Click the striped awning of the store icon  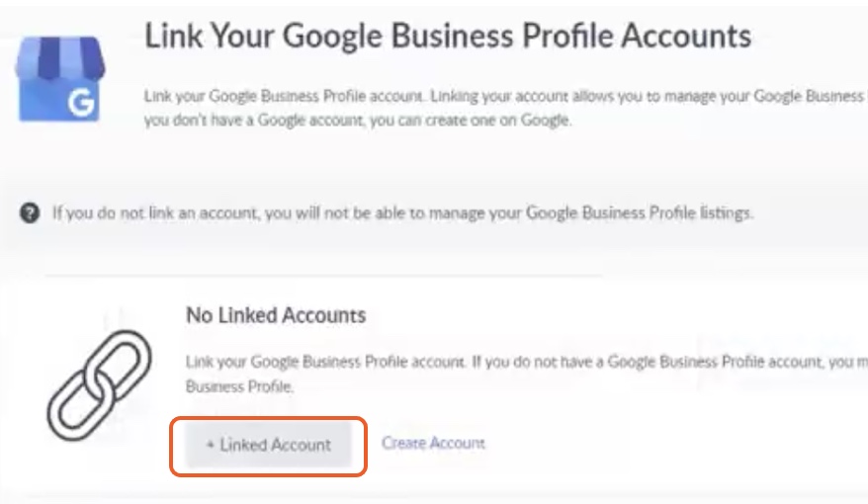pos(59,57)
